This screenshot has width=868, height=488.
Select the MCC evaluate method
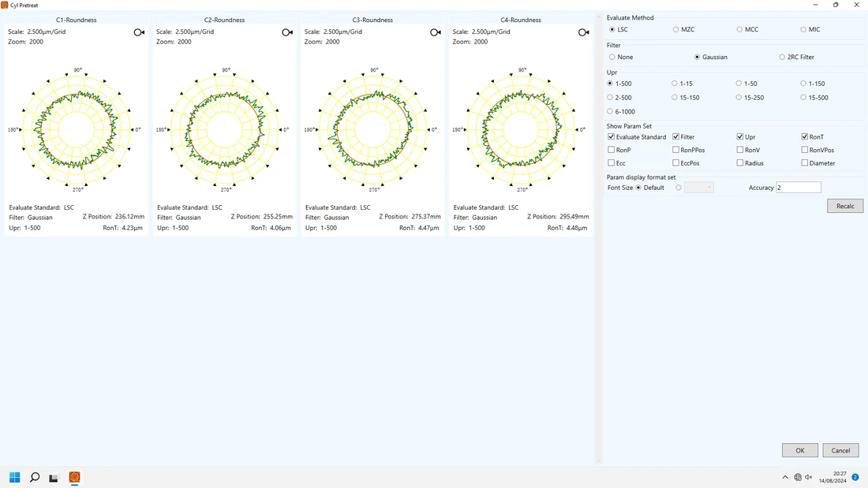coord(747,29)
